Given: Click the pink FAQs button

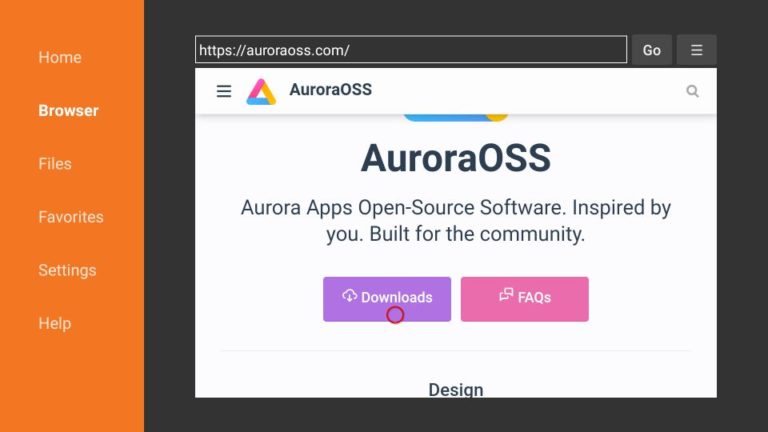Looking at the screenshot, I should pyautogui.click(x=525, y=299).
